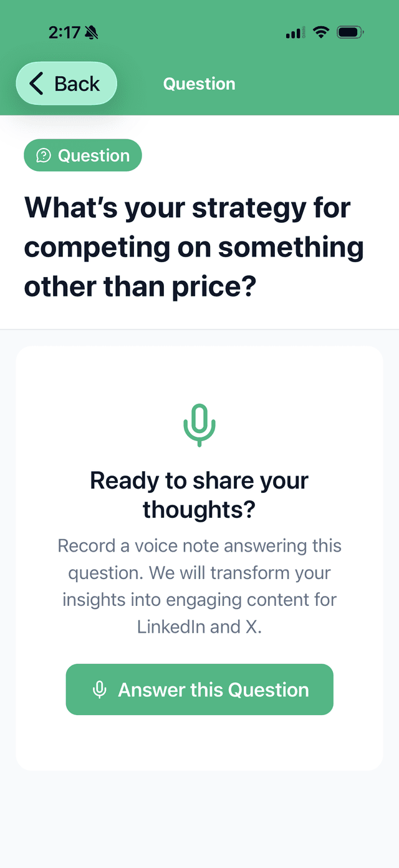This screenshot has width=399, height=868.
Task: Click the "Question" header title
Action: coord(199,84)
